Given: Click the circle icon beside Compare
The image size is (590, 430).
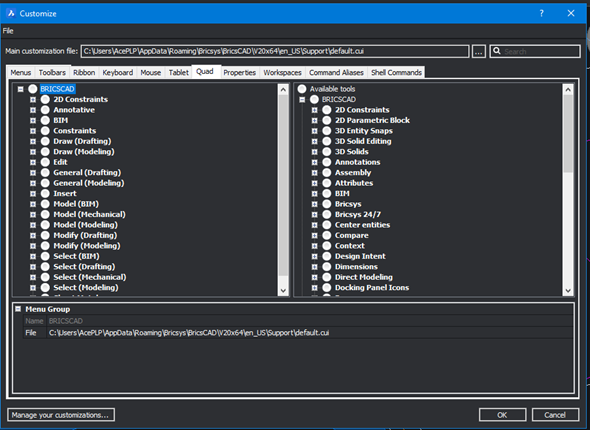Looking at the screenshot, I should (x=327, y=235).
